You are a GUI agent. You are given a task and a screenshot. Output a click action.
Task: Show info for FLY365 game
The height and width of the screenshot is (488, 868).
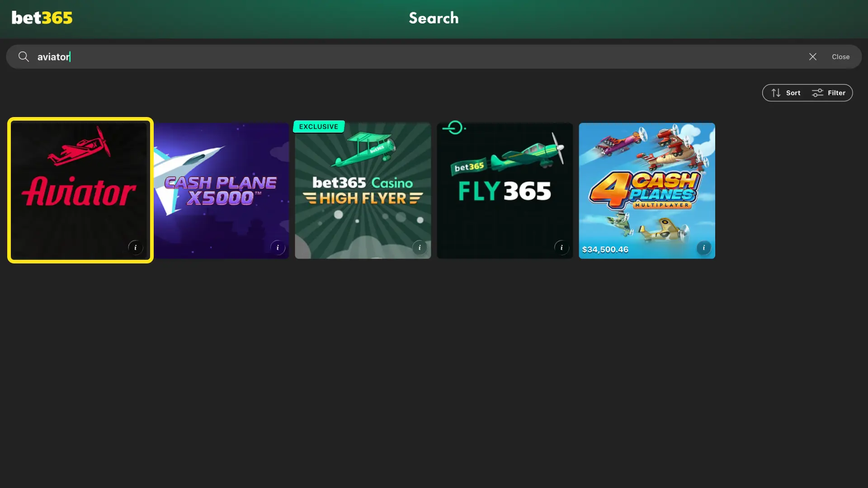pos(561,248)
